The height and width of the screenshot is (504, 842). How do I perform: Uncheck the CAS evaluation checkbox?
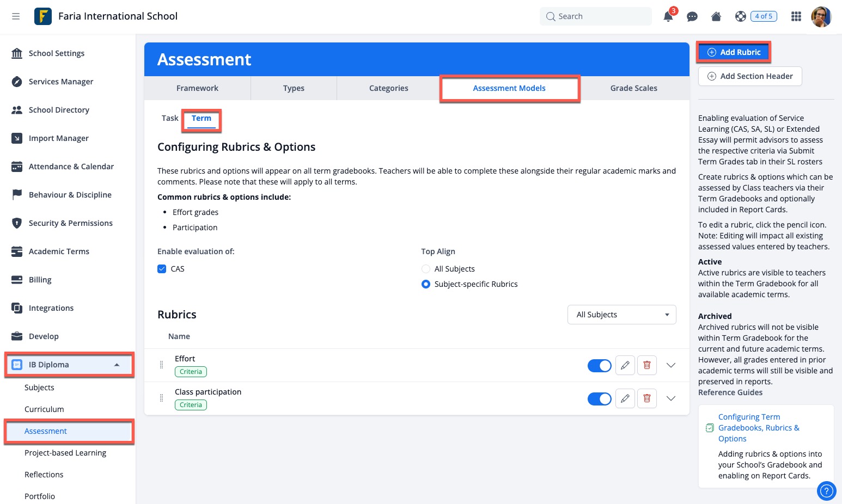coord(162,269)
